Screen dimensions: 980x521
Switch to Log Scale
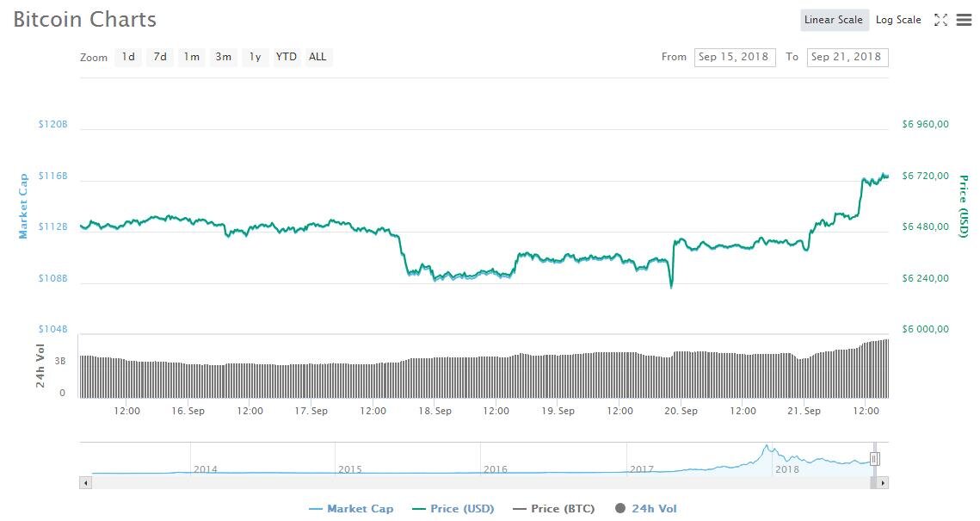pyautogui.click(x=898, y=20)
